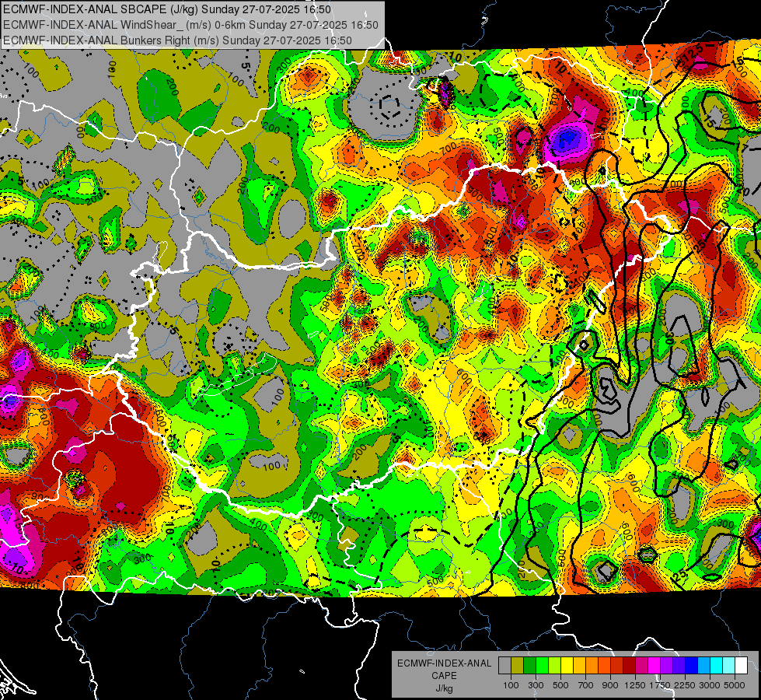Click the ECMWF-INDEX-ANAL legend label
Image resolution: width=761 pixels, height=700 pixels.
pos(444,663)
